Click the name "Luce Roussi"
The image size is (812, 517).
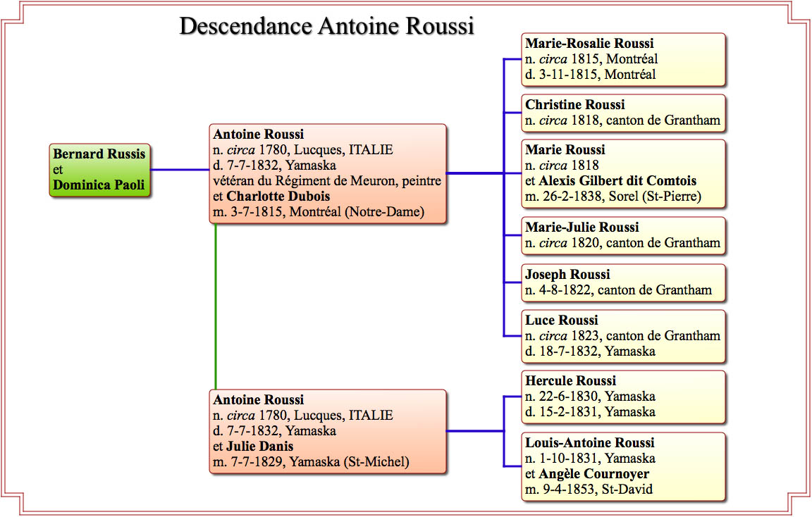[x=561, y=320]
